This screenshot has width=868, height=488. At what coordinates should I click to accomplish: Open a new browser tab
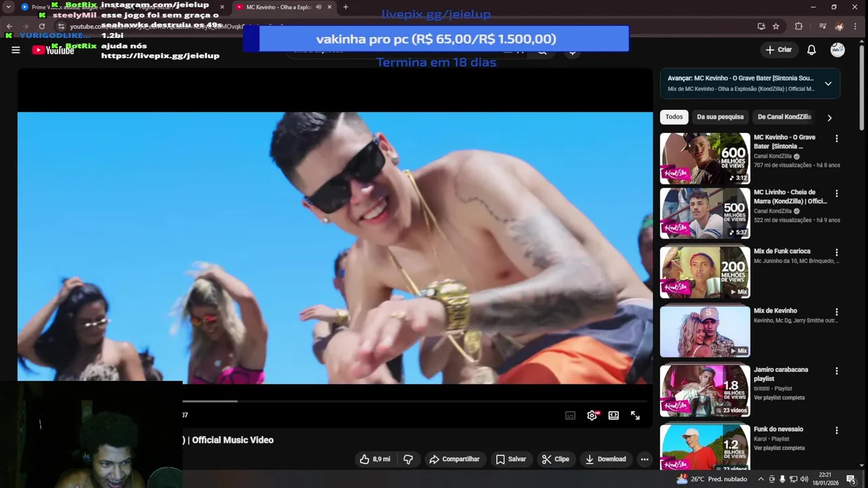345,7
